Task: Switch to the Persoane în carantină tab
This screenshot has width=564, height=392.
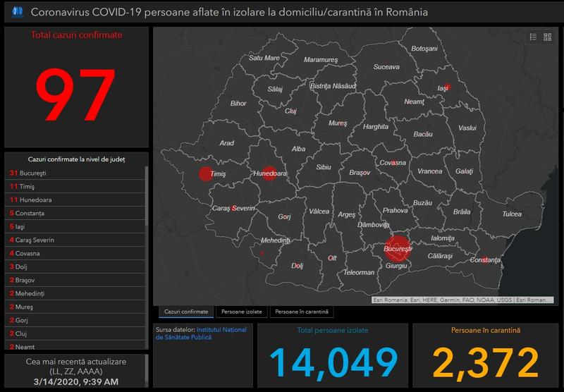Action: [302, 312]
